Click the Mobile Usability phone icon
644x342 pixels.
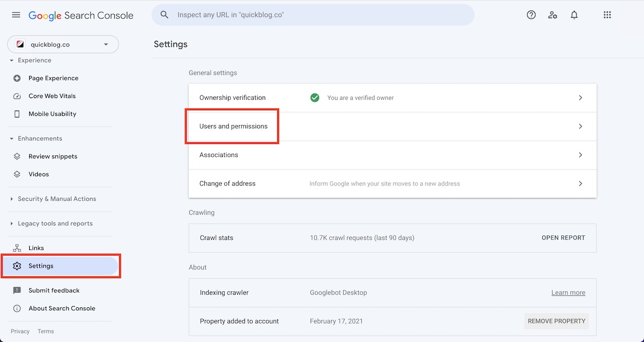[17, 114]
